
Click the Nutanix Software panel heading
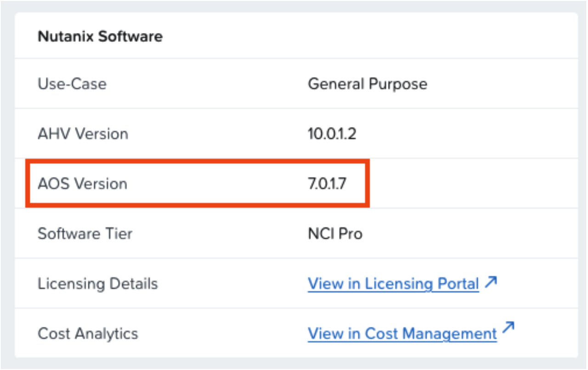pos(100,36)
